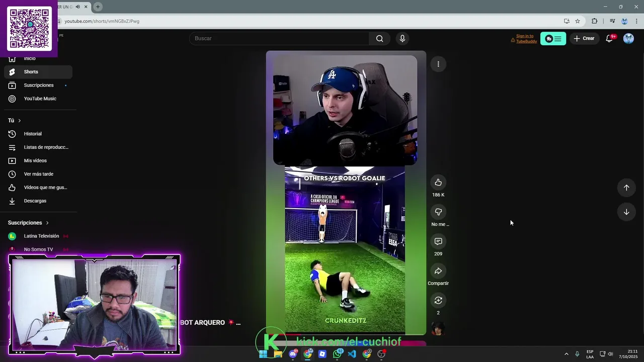Bookmark this page with the star icon

[578, 21]
